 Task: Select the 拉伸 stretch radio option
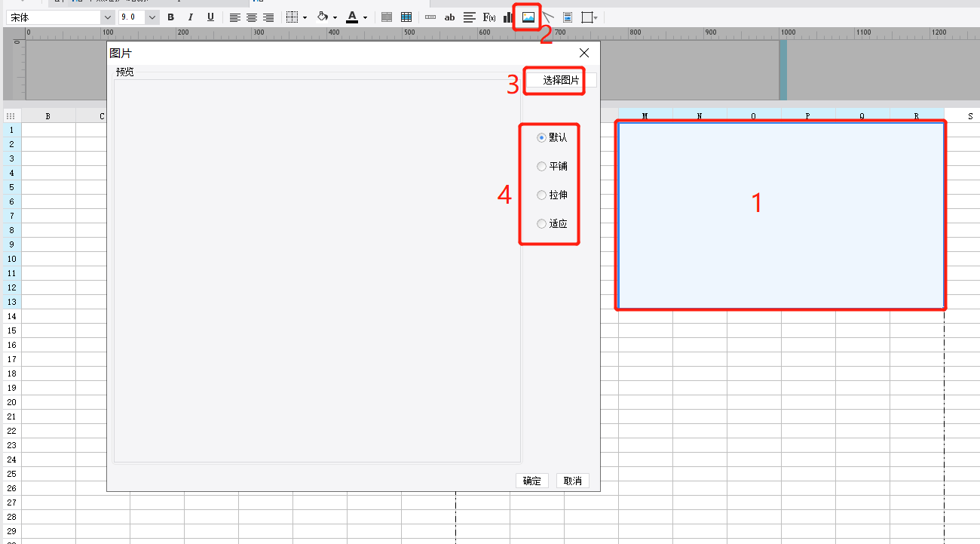point(552,195)
